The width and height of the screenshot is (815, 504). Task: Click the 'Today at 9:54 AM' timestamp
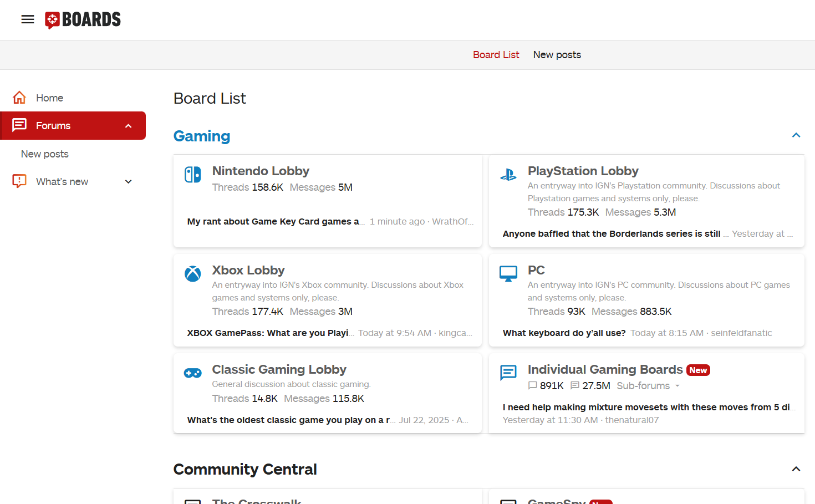(395, 333)
